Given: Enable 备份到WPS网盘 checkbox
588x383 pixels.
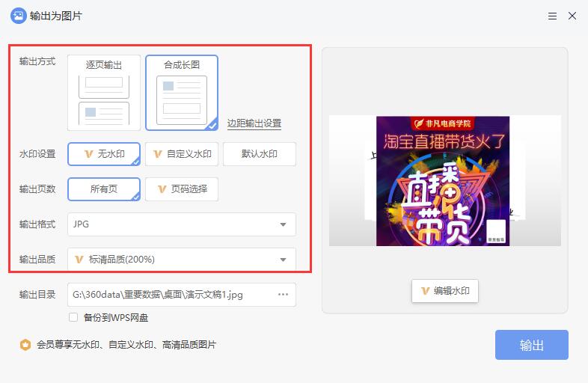Looking at the screenshot, I should tap(73, 317).
